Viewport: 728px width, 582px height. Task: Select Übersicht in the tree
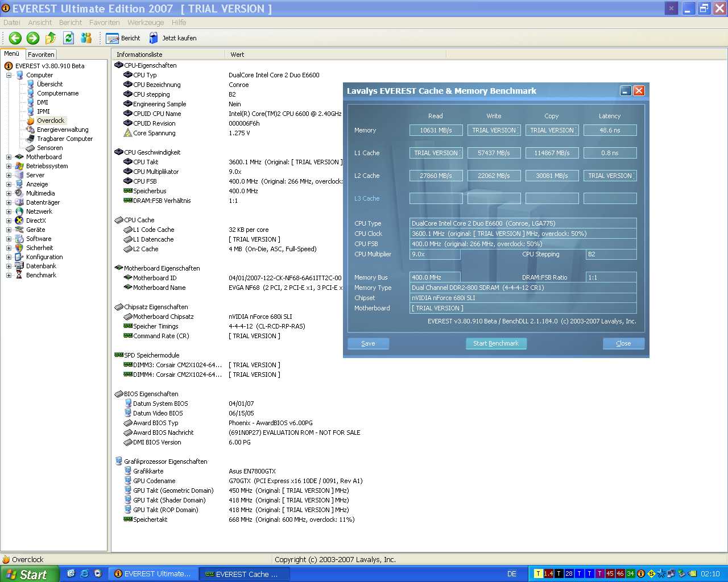point(49,84)
